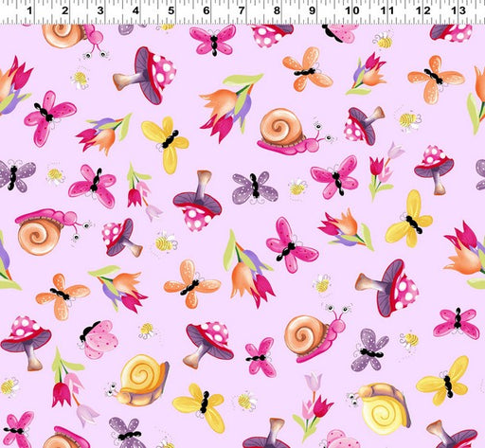Viewport: 485px width, 448px height.
Task: Select the ruler mark labeled 3
Action: pos(100,10)
